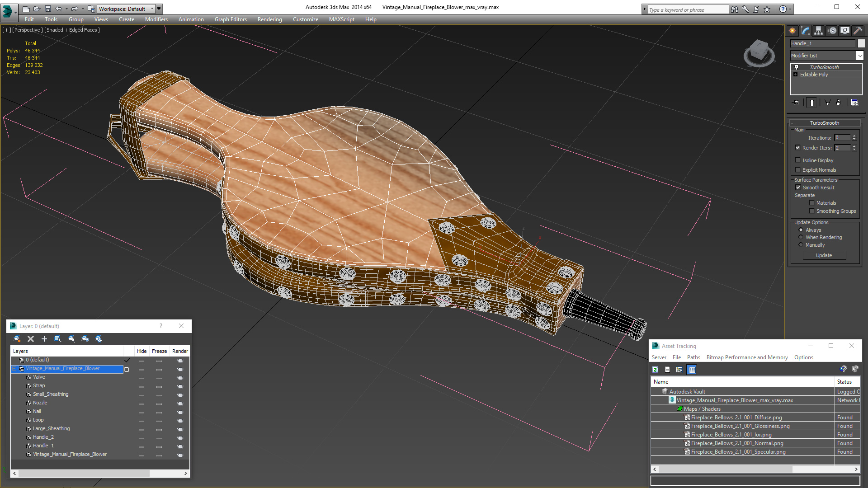
Task: Open the Rendering menu
Action: pos(270,19)
